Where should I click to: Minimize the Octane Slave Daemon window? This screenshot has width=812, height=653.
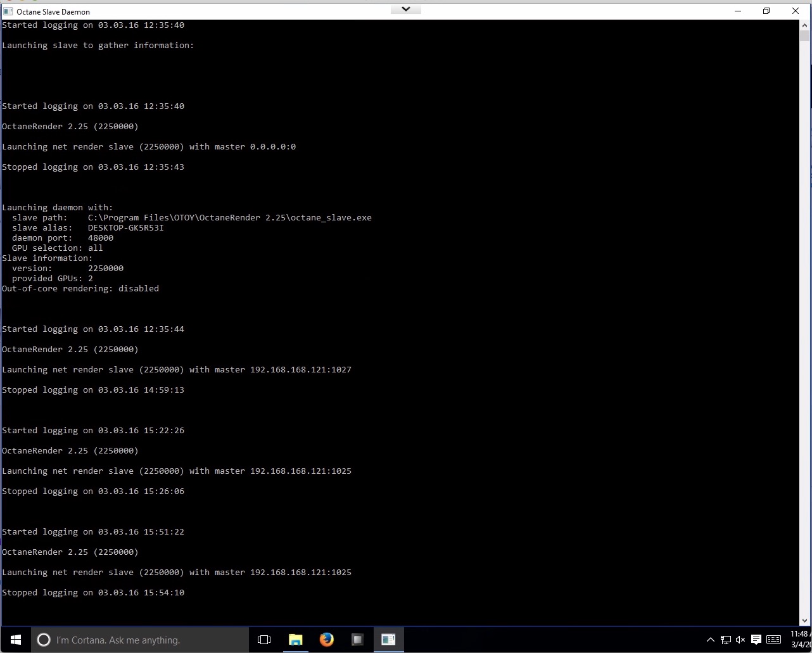739,11
